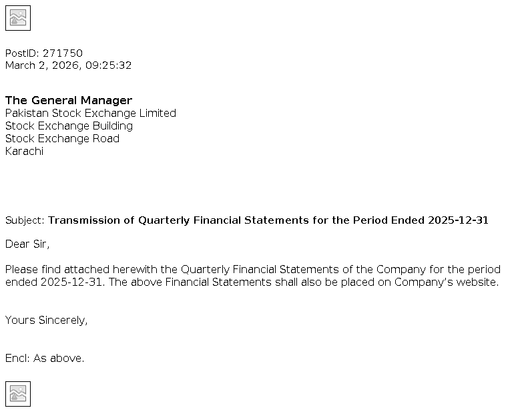
Task: Click the Dear Sir salutation
Action: [x=27, y=244]
